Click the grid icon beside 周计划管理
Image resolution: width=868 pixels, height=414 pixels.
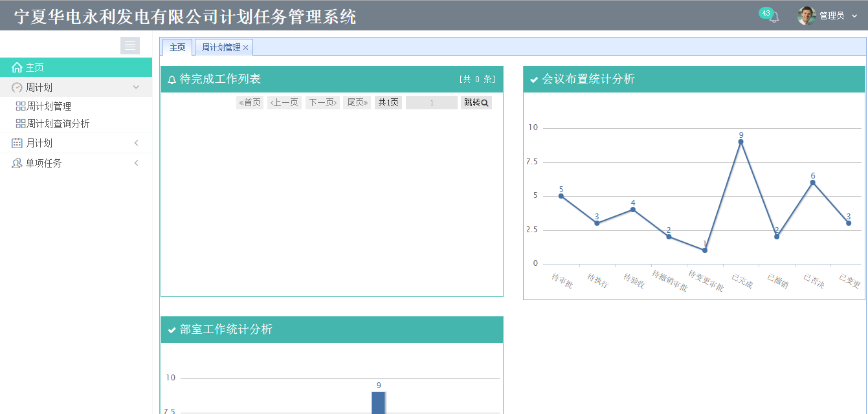(x=21, y=106)
